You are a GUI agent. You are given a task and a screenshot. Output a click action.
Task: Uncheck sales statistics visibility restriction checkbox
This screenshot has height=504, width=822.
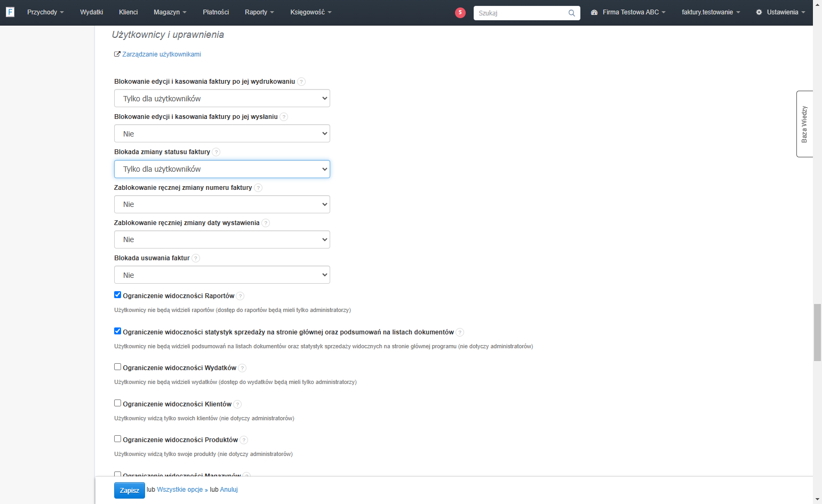pos(117,331)
